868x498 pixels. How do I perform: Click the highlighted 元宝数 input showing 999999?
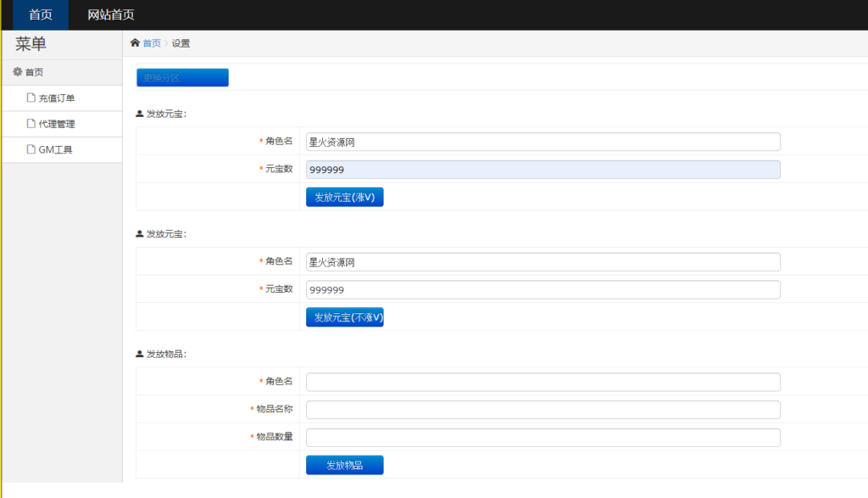click(543, 169)
